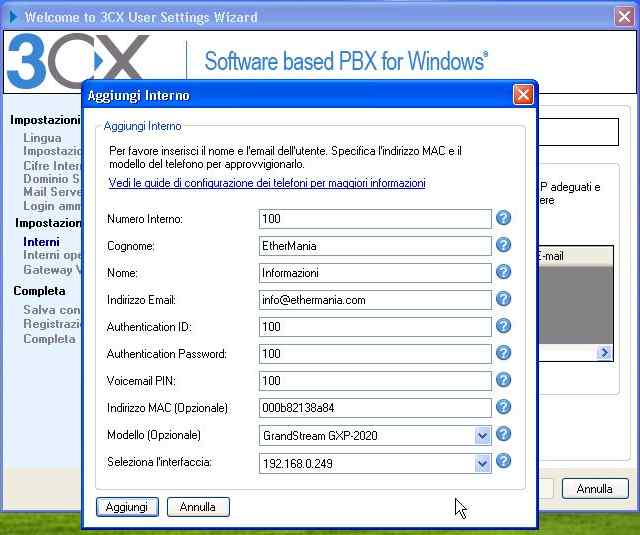
Task: Click the Numero Interno label
Action: click(x=145, y=219)
